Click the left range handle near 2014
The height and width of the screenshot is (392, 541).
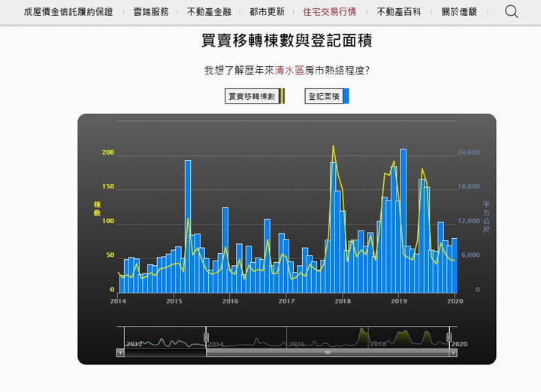(x=207, y=337)
